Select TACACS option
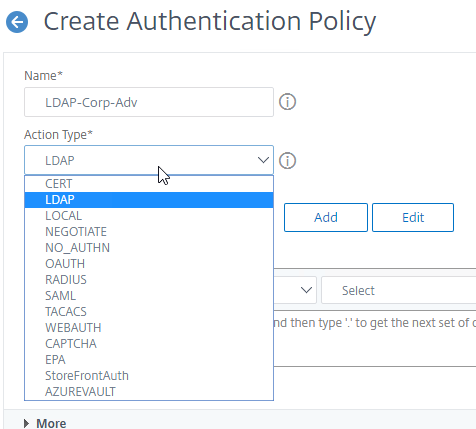 tap(149, 312)
